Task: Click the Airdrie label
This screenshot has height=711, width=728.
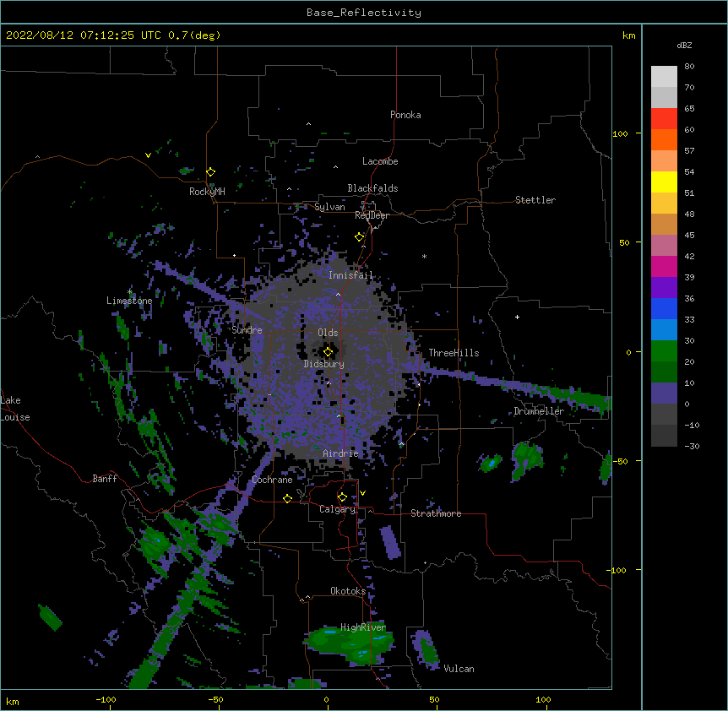Action: 341,453
